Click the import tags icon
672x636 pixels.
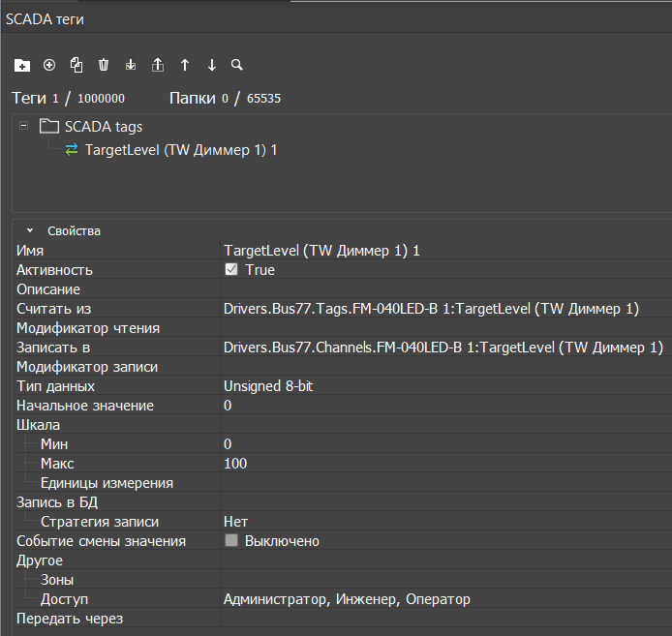point(131,66)
